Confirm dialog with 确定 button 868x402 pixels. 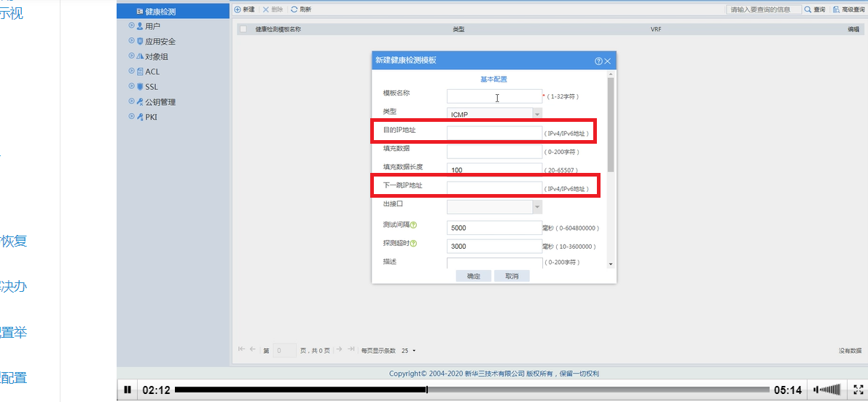[473, 276]
